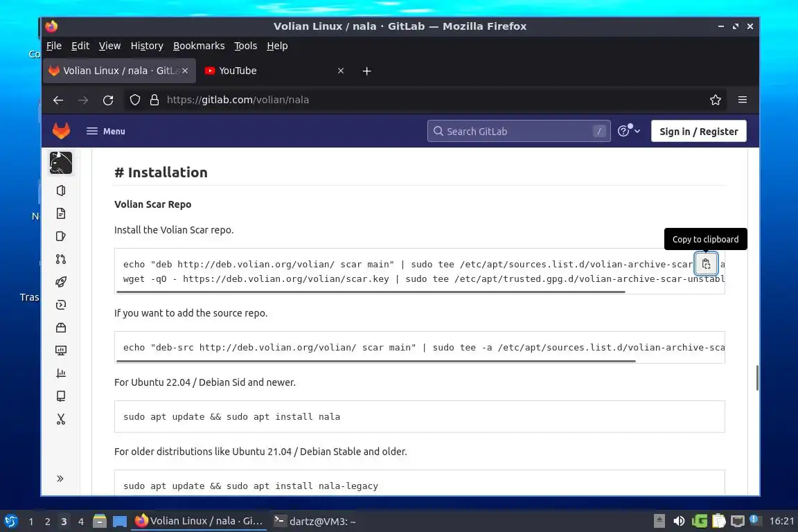Reload the current page
Screen dimensions: 798x532
pyautogui.click(x=108, y=100)
